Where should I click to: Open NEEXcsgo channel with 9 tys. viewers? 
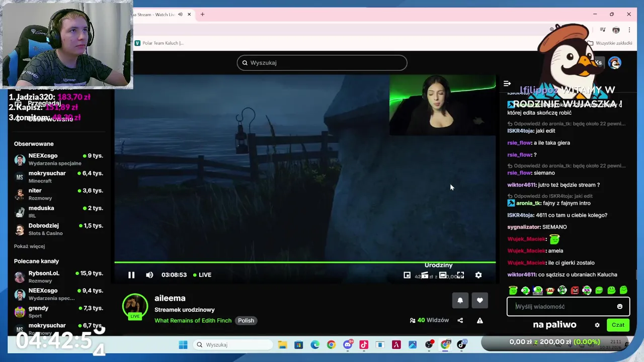tap(58, 159)
